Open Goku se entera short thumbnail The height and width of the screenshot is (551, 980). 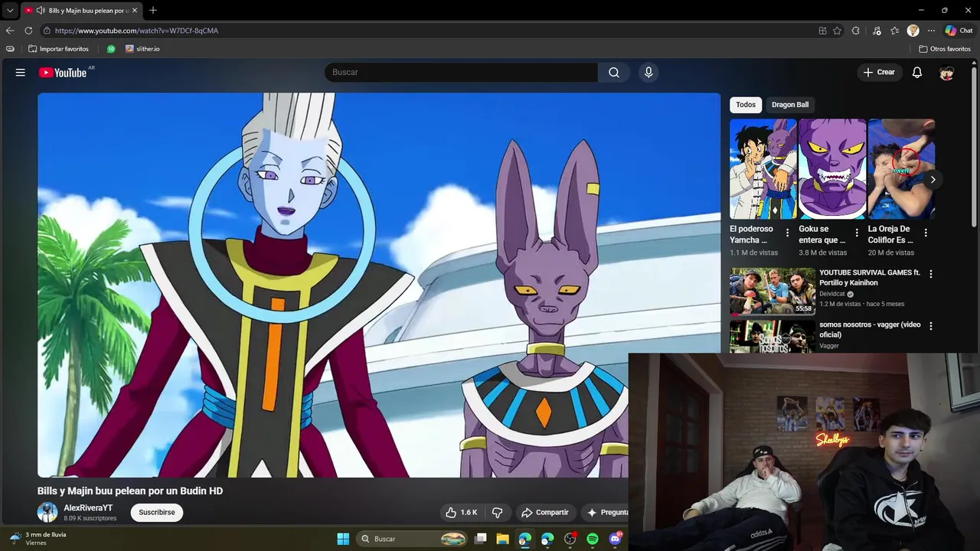pos(832,169)
